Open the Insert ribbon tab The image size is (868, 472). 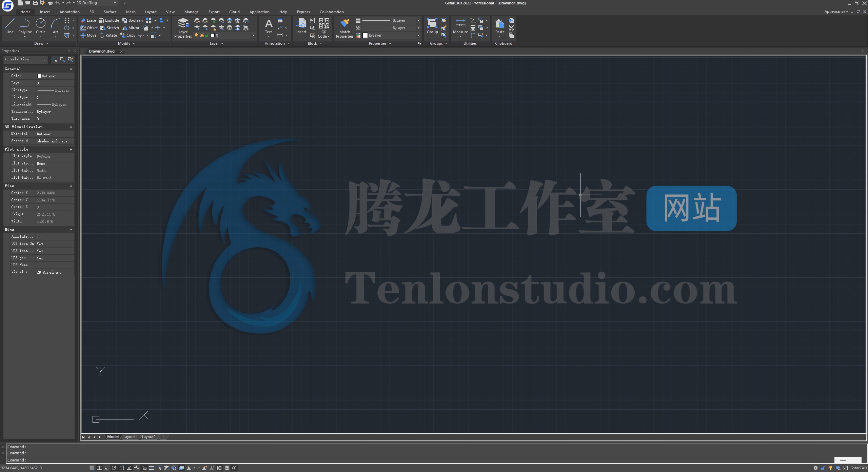click(x=45, y=12)
